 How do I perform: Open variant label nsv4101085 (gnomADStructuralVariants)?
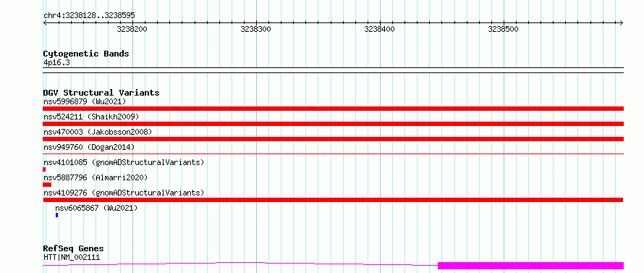(x=124, y=162)
